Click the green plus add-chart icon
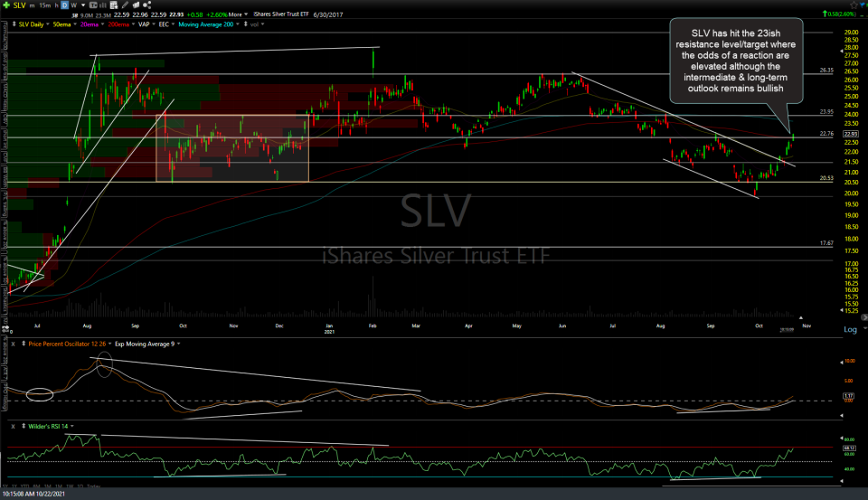Image resolution: width=868 pixels, height=500 pixels. (x=6, y=5)
